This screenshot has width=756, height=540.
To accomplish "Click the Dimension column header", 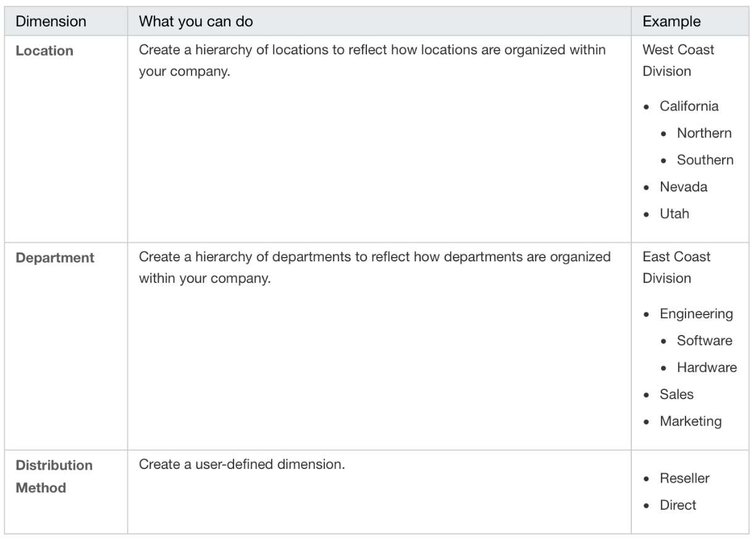I will pyautogui.click(x=51, y=21).
